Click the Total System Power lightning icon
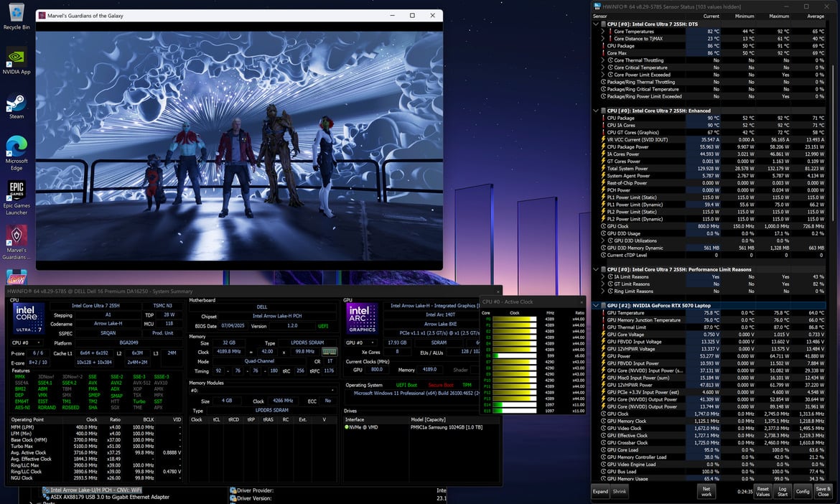This screenshot has height=504, width=840. (603, 168)
